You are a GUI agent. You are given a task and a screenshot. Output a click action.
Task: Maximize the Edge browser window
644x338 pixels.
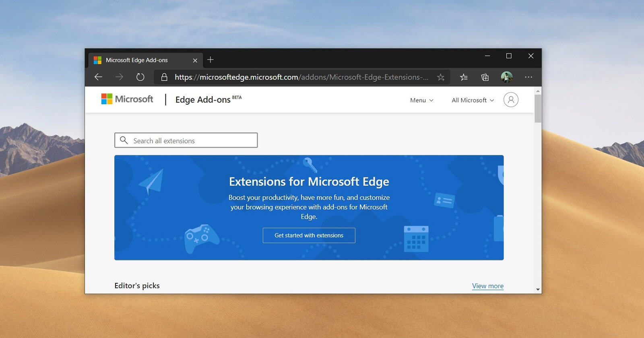509,56
